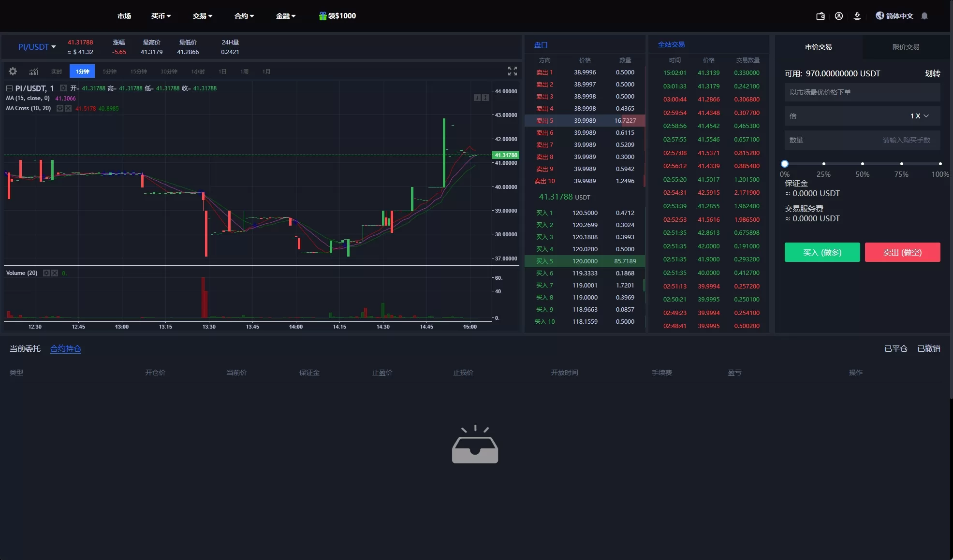Open the user account profile icon
The height and width of the screenshot is (560, 953).
coord(839,16)
